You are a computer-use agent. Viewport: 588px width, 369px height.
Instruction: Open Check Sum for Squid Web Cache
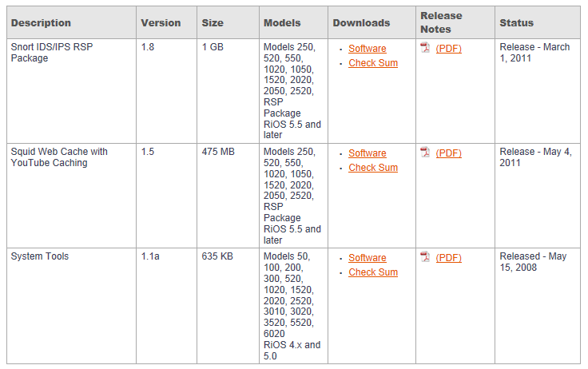click(x=373, y=168)
